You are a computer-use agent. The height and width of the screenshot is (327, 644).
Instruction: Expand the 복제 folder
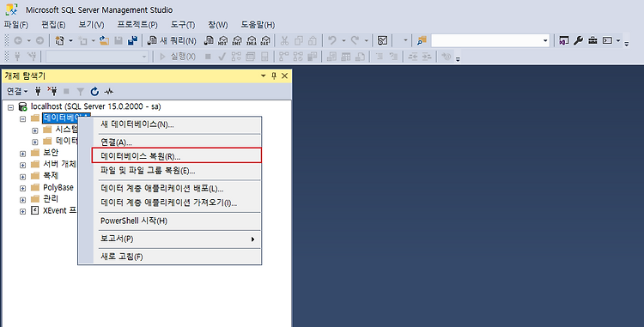pos(23,177)
